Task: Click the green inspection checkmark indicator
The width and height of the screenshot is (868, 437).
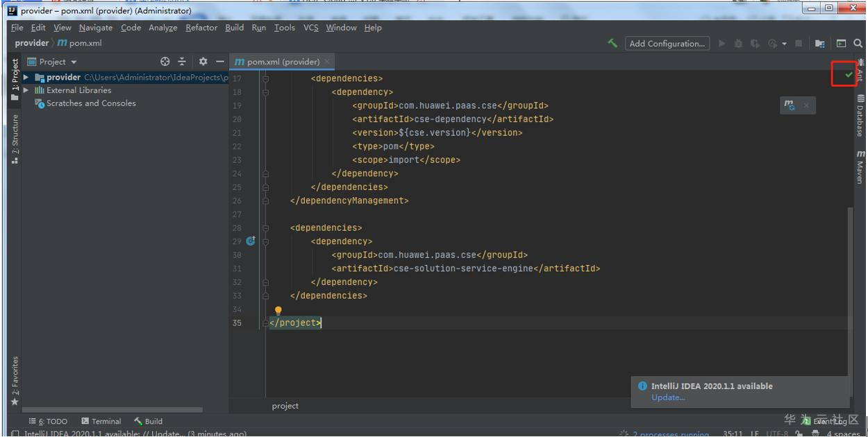Action: coord(849,74)
